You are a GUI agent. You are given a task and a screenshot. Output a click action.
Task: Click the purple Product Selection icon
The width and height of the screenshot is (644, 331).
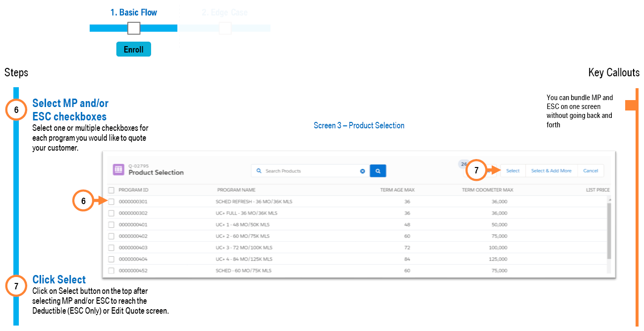pyautogui.click(x=119, y=170)
